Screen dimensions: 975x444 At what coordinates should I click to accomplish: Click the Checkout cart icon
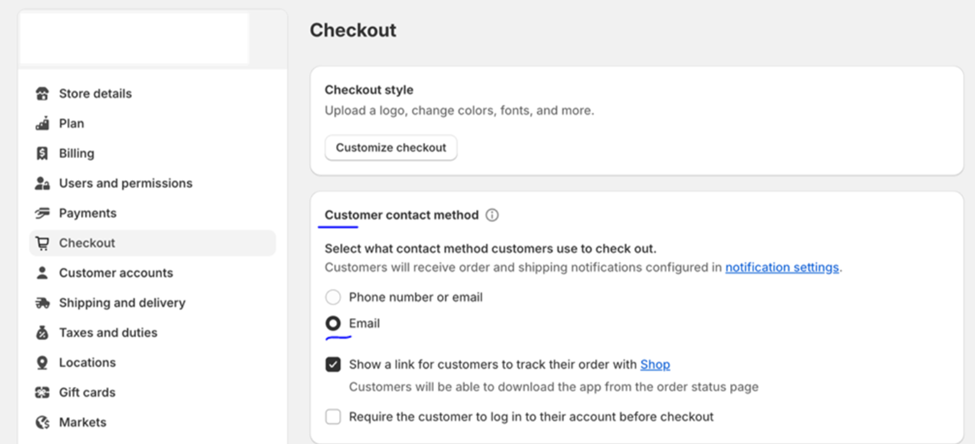tap(42, 243)
